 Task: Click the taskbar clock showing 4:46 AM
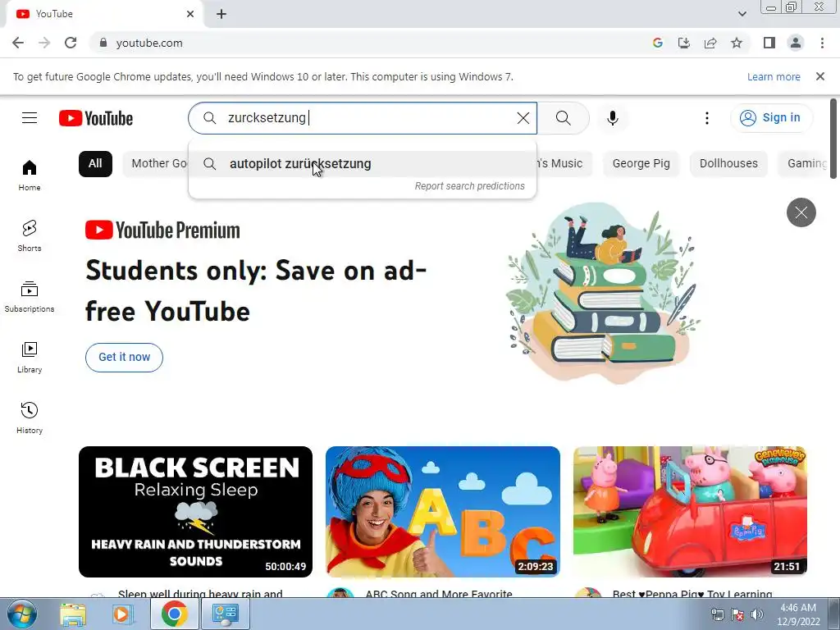(798, 614)
